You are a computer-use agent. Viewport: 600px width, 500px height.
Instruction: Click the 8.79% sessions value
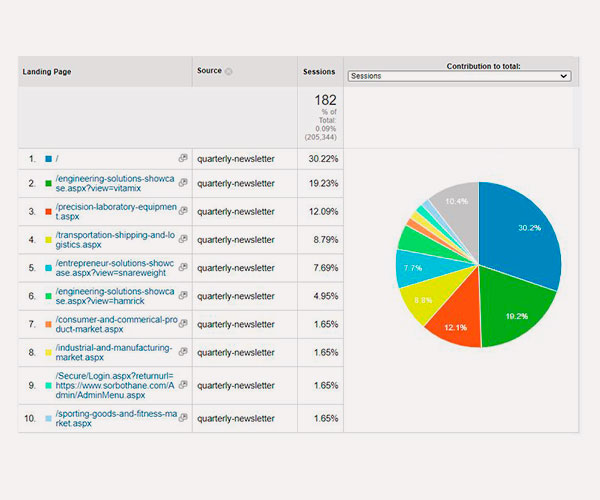tap(326, 240)
